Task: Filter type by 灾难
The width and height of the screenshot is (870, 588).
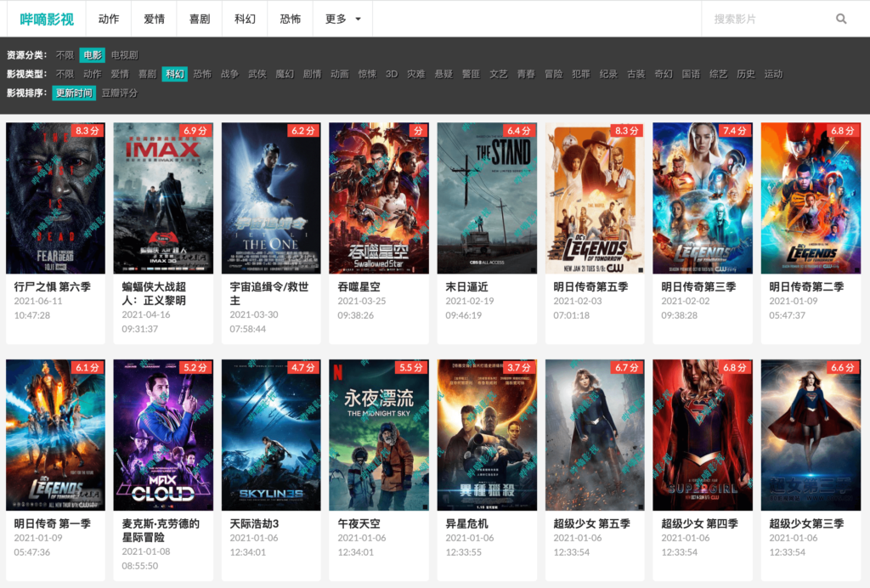Action: 416,74
